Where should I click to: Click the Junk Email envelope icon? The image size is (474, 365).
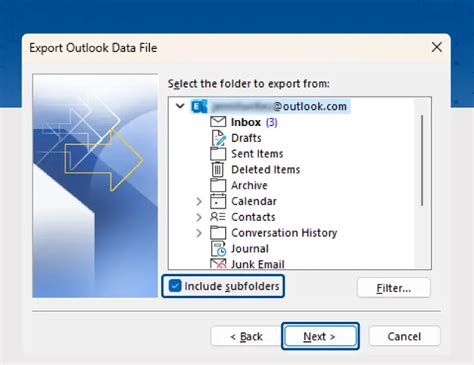218,264
